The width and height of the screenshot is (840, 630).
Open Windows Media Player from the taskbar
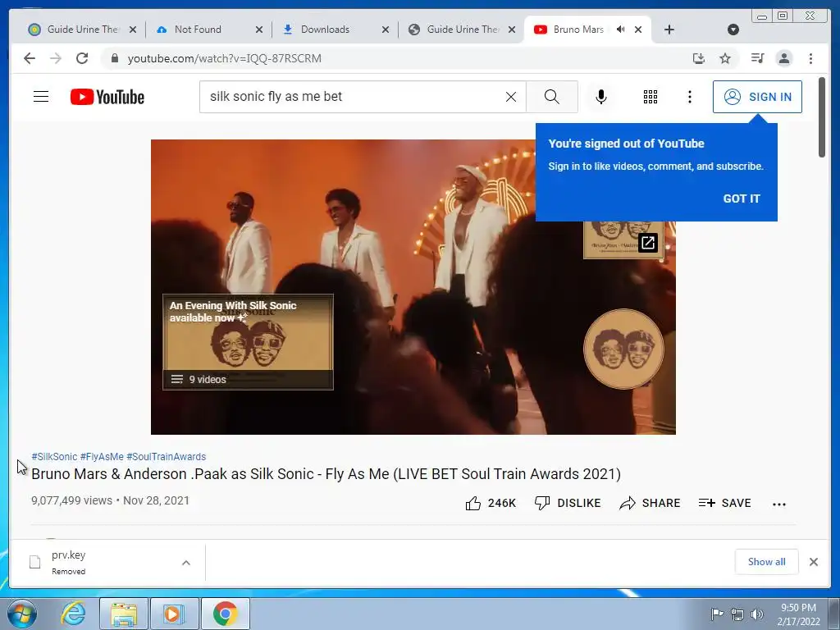click(x=174, y=614)
